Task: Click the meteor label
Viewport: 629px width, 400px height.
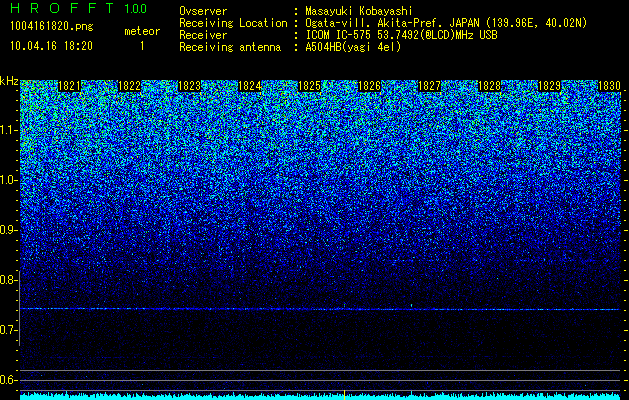Action: coord(142,32)
